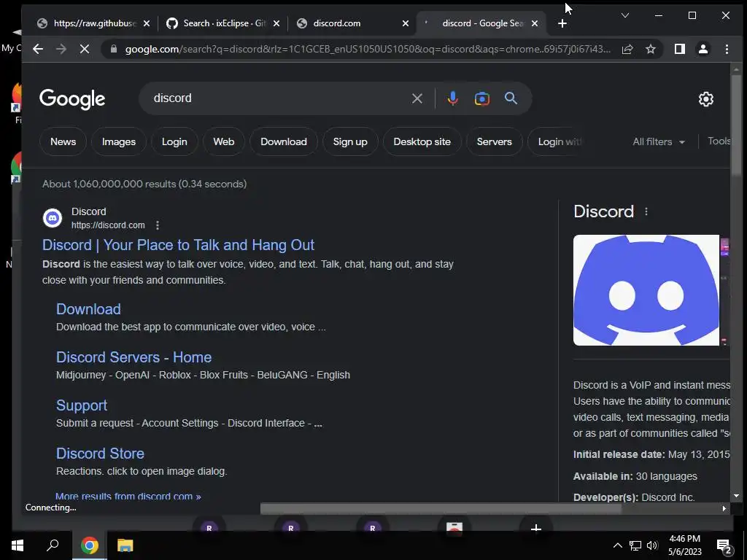Close the discord Google Search tab
Image resolution: width=747 pixels, height=560 pixels.
tap(535, 23)
